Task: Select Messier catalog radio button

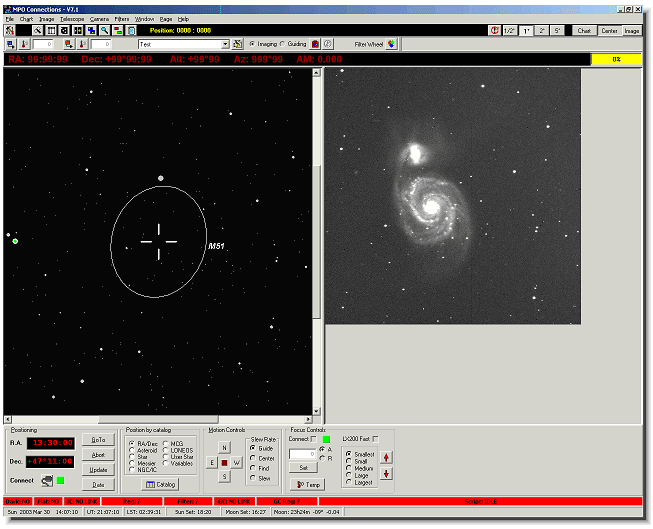Action: click(132, 463)
